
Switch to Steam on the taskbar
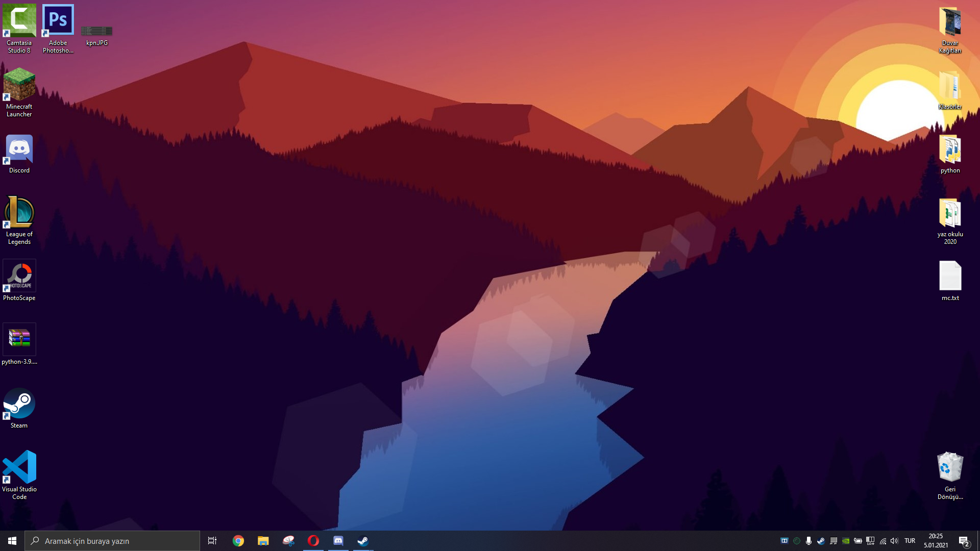click(363, 541)
